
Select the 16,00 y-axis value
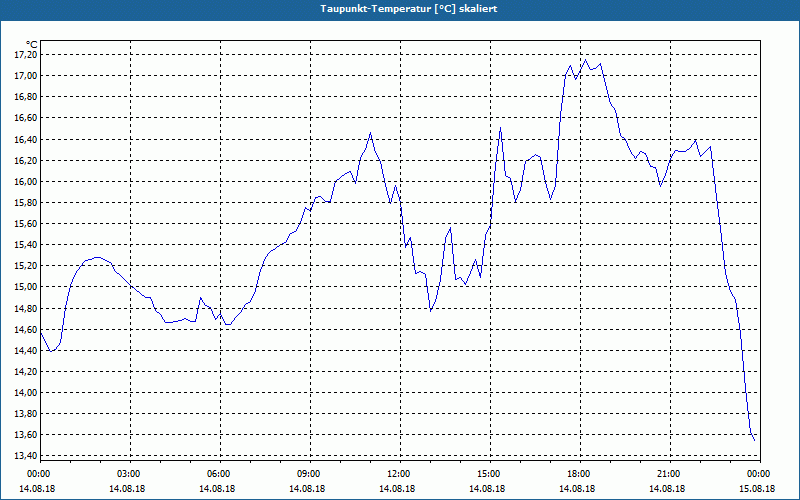pos(26,182)
